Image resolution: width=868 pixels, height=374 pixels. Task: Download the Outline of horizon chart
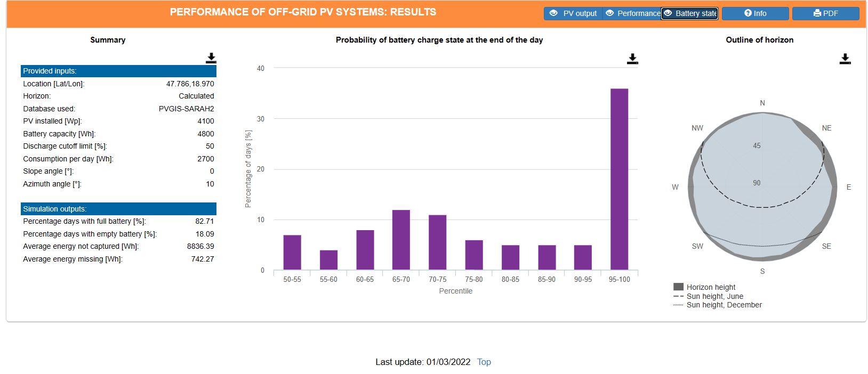845,59
